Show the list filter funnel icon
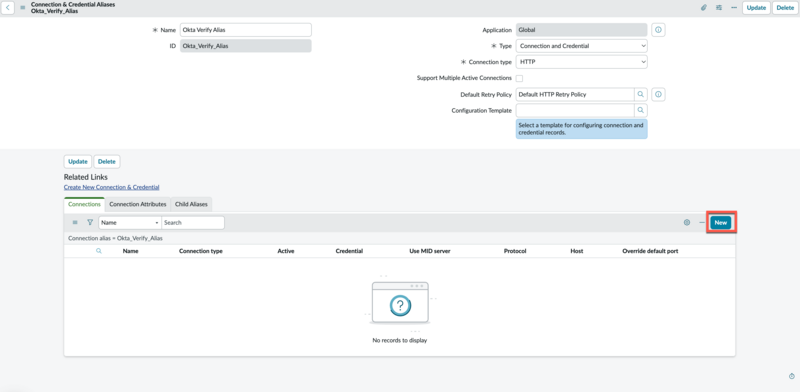This screenshot has height=392, width=800. click(x=90, y=223)
